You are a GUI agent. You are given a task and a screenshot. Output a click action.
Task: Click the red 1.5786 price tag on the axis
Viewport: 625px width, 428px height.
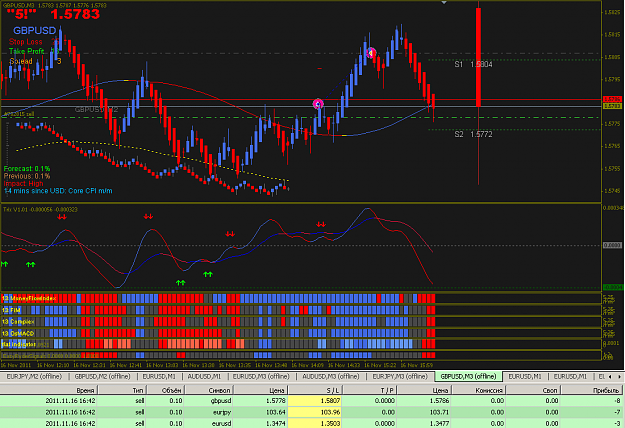[x=612, y=99]
